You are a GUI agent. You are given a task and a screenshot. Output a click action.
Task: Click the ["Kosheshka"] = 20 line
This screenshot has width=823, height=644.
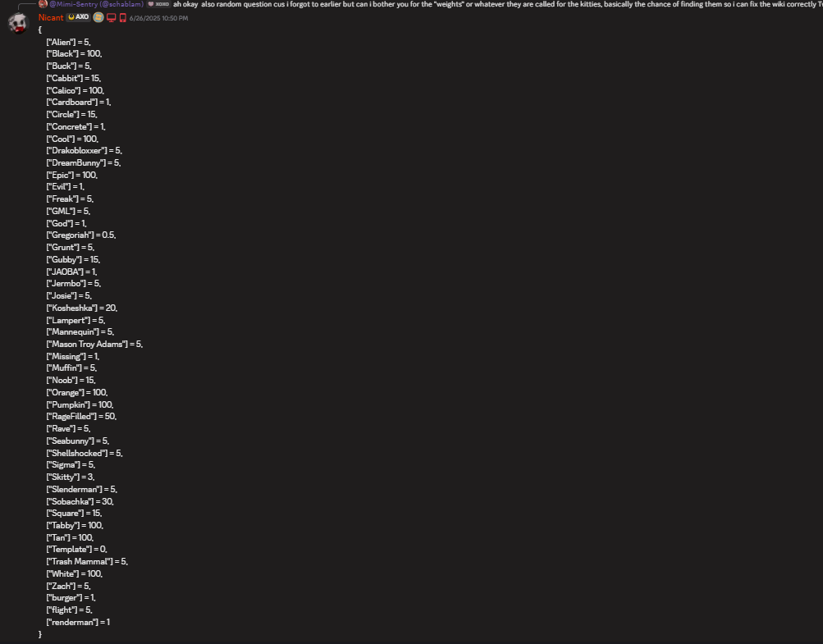tap(82, 308)
